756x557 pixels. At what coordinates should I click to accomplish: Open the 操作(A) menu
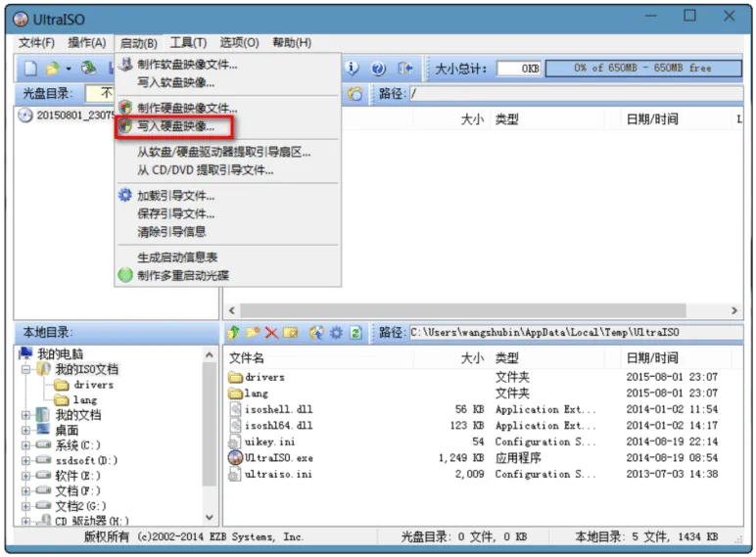point(87,43)
